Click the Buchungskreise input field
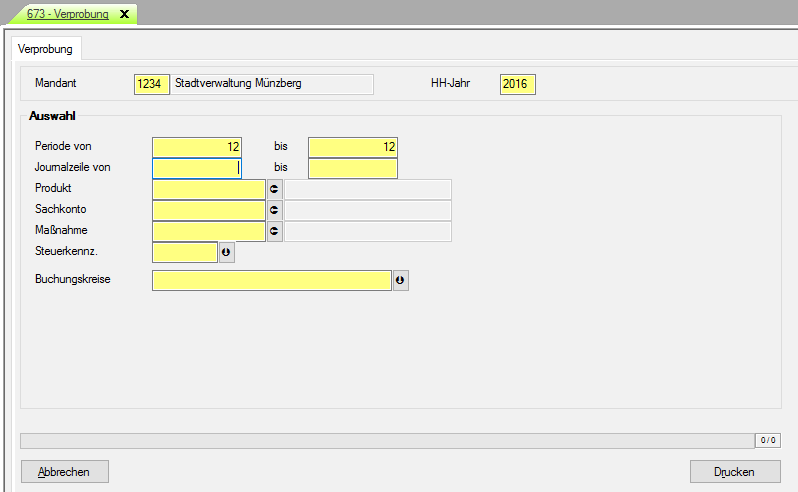The height and width of the screenshot is (492, 798). click(x=271, y=281)
